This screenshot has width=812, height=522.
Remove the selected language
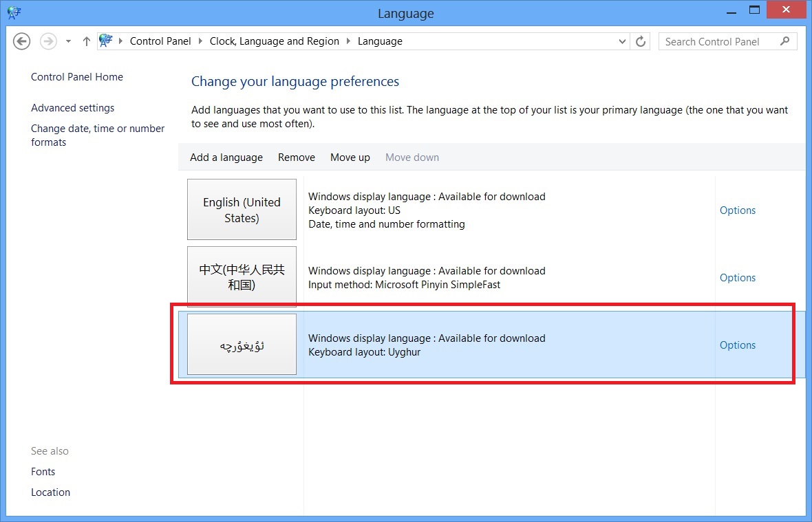[296, 157]
